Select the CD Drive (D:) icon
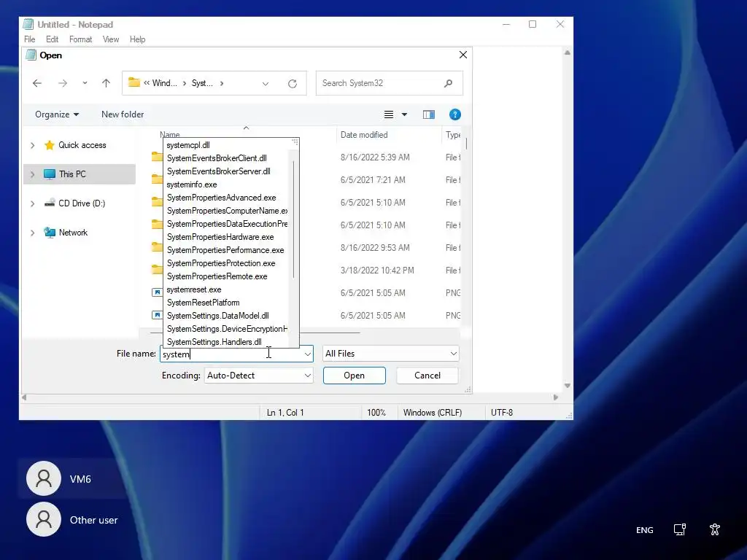 pyautogui.click(x=50, y=203)
